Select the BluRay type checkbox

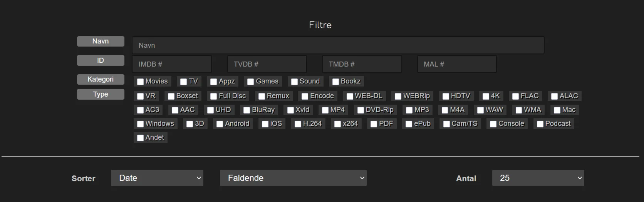247,110
